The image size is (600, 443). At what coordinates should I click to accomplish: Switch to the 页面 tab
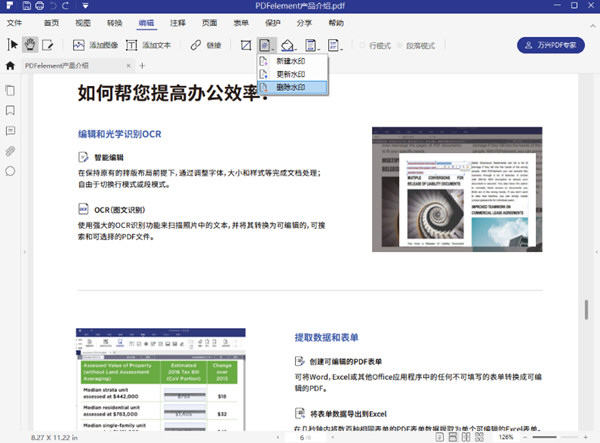click(x=209, y=23)
